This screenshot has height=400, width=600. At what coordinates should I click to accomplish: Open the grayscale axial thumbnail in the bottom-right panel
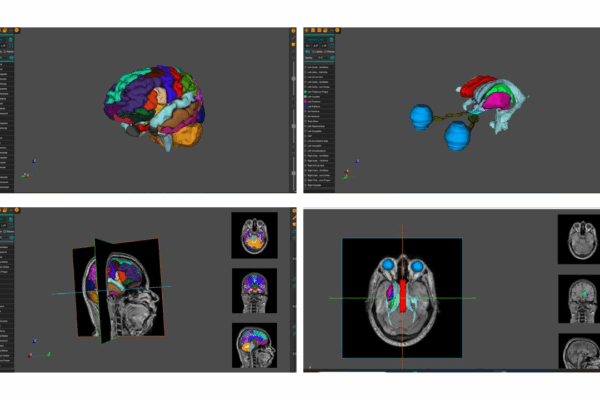tap(579, 239)
